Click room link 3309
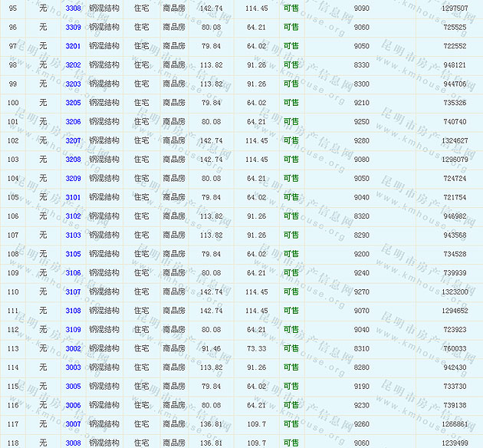Viewport: 483px width, 448px height. pyautogui.click(x=73, y=28)
